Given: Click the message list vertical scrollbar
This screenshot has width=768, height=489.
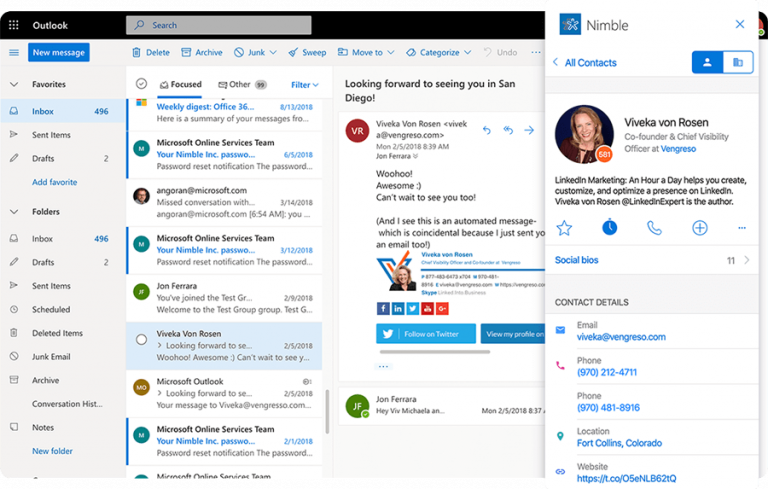Looking at the screenshot, I should 327,412.
